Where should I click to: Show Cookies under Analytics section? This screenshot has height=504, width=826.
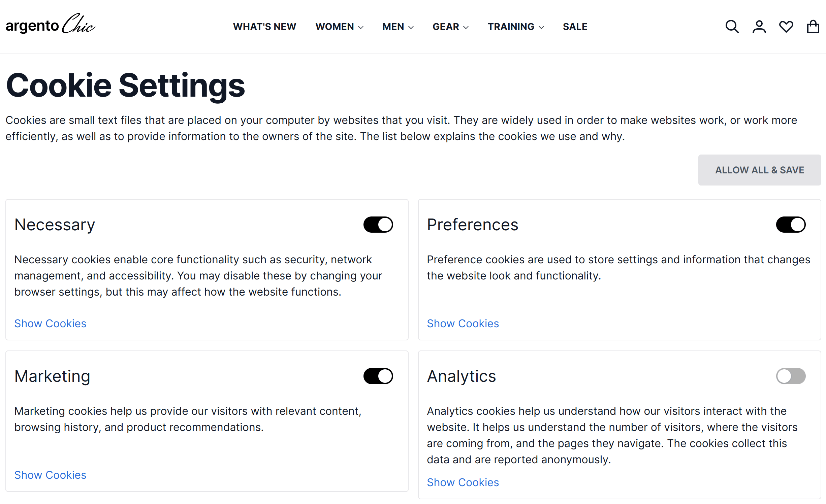463,482
